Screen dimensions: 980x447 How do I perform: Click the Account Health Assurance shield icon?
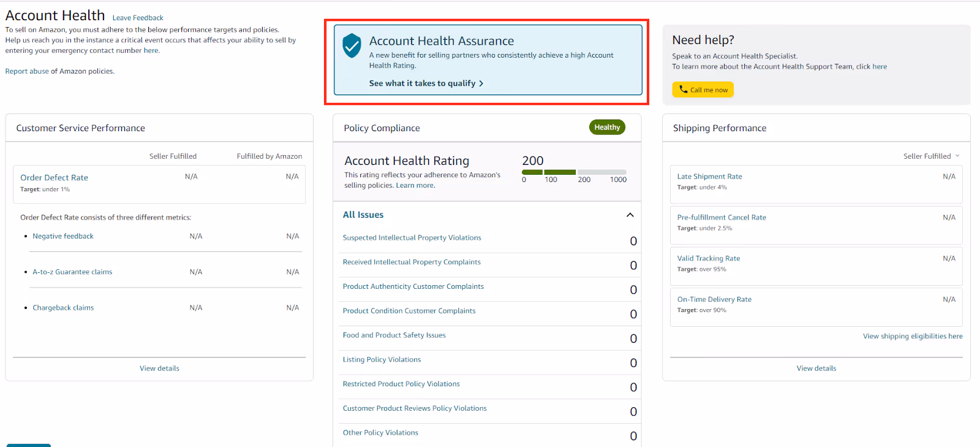coord(352,45)
